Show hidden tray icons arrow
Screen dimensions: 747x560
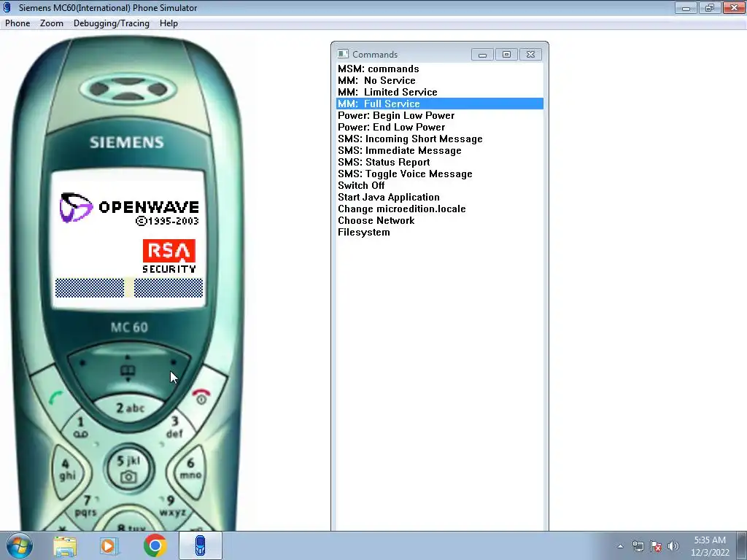620,546
